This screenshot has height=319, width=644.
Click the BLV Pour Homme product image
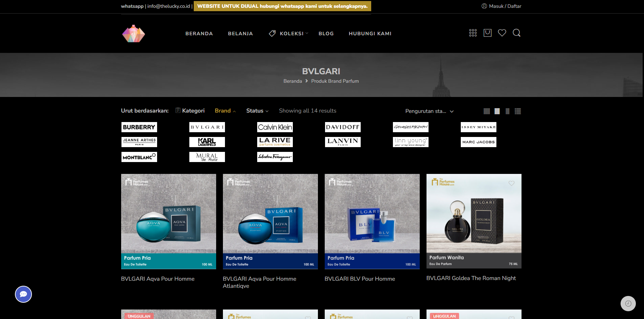(x=372, y=221)
